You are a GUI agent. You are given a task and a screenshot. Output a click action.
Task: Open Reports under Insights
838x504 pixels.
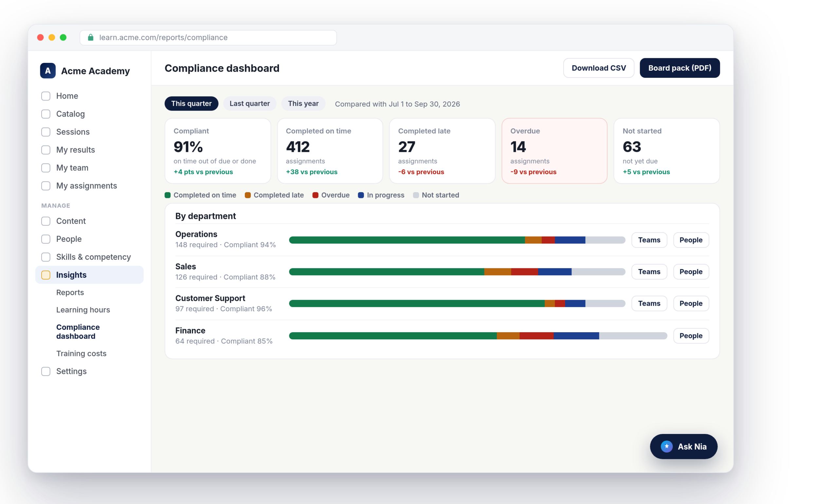[x=70, y=292]
